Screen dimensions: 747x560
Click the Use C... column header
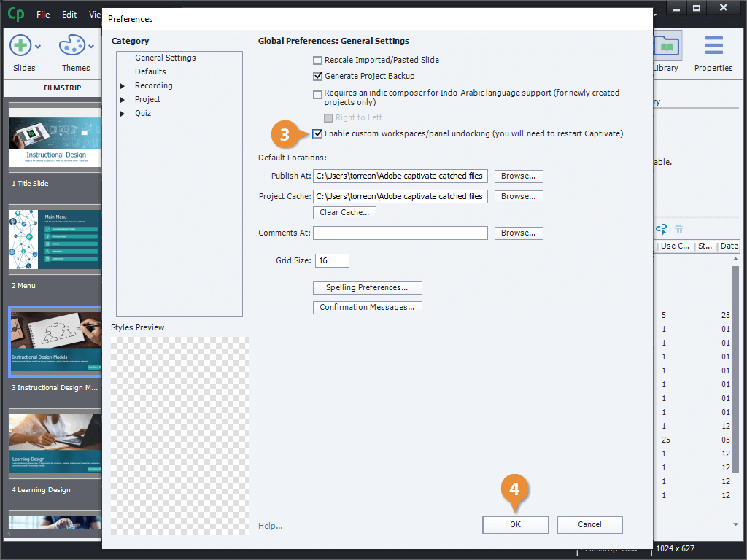pos(675,246)
